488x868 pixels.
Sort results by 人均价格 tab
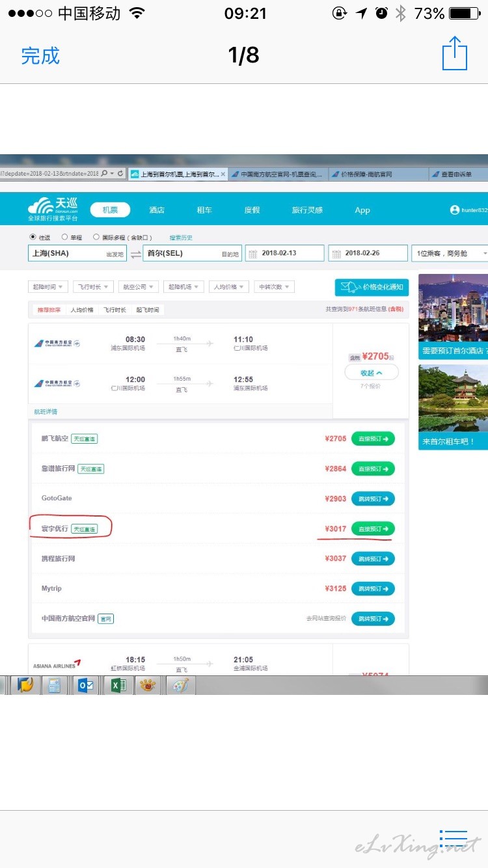(x=82, y=310)
